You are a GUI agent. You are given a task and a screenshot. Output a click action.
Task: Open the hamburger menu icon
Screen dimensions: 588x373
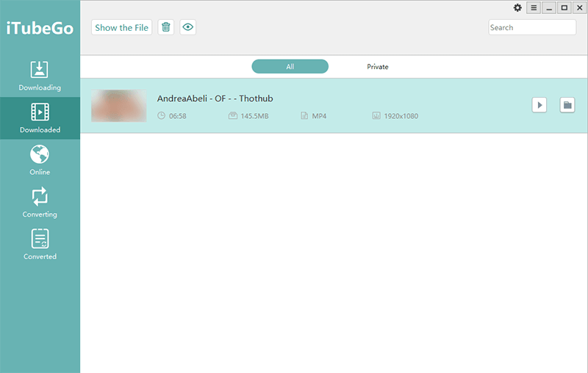tap(534, 8)
